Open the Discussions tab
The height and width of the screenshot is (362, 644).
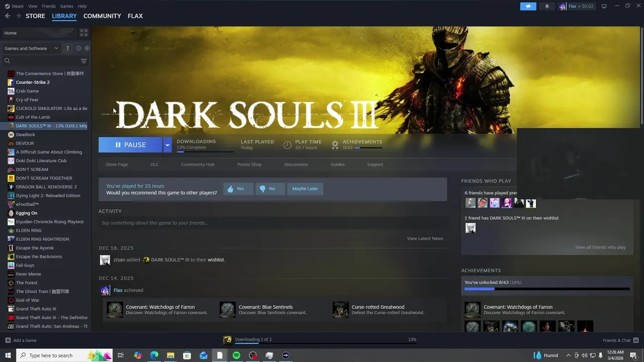(296, 164)
